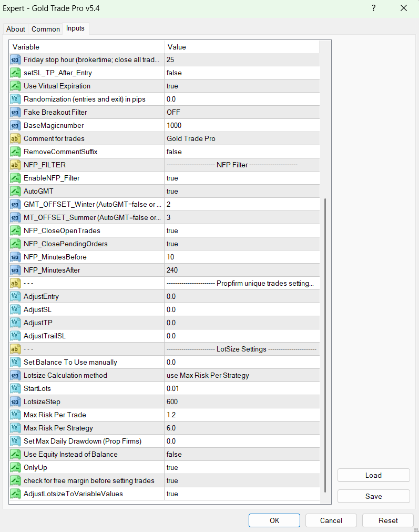Switch to the Common tab
Image resolution: width=419 pixels, height=532 pixels.
(x=46, y=29)
